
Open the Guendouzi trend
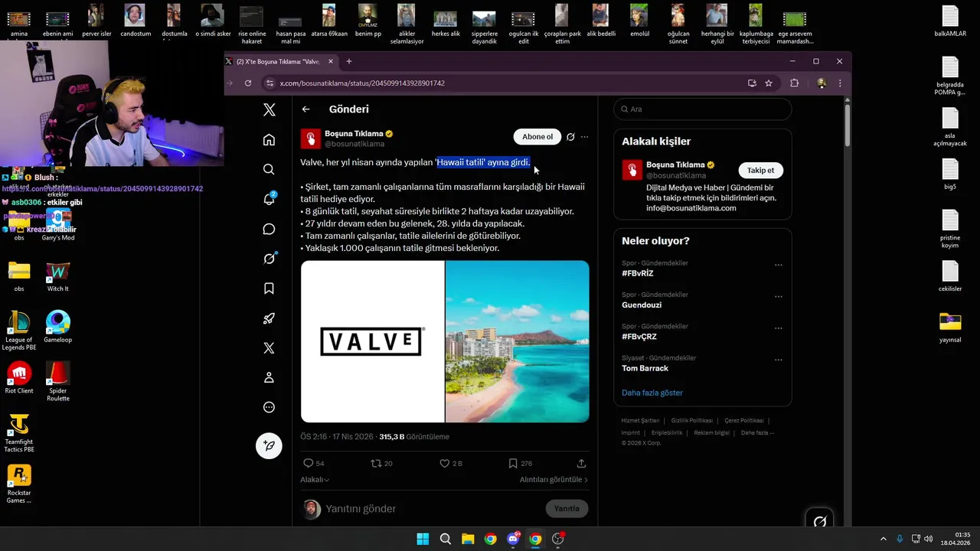click(642, 305)
